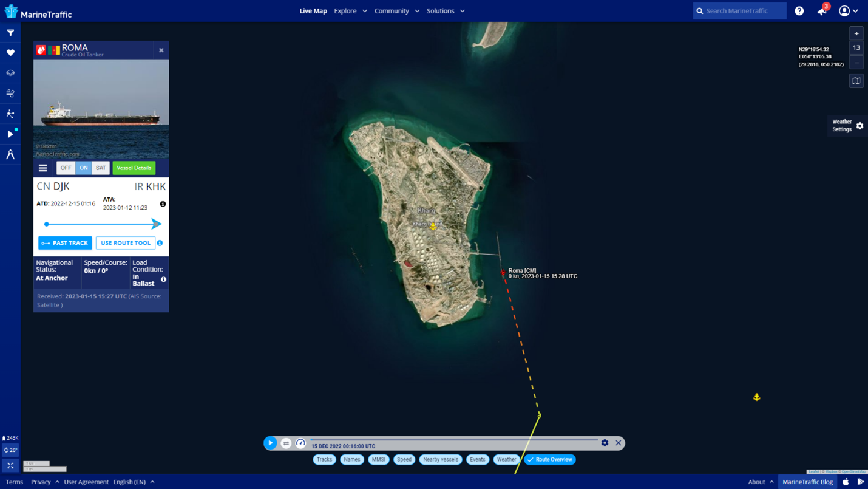Click ATA info icon
The image size is (868, 489).
pos(163,204)
